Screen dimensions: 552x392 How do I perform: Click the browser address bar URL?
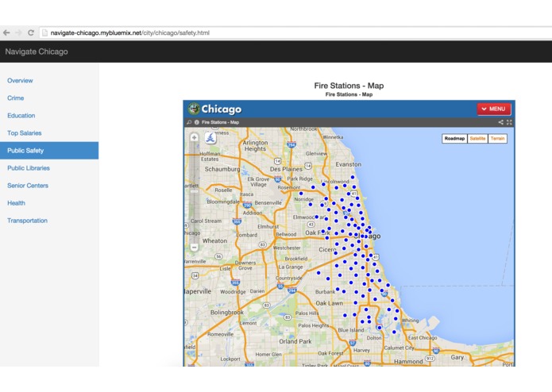tap(130, 33)
